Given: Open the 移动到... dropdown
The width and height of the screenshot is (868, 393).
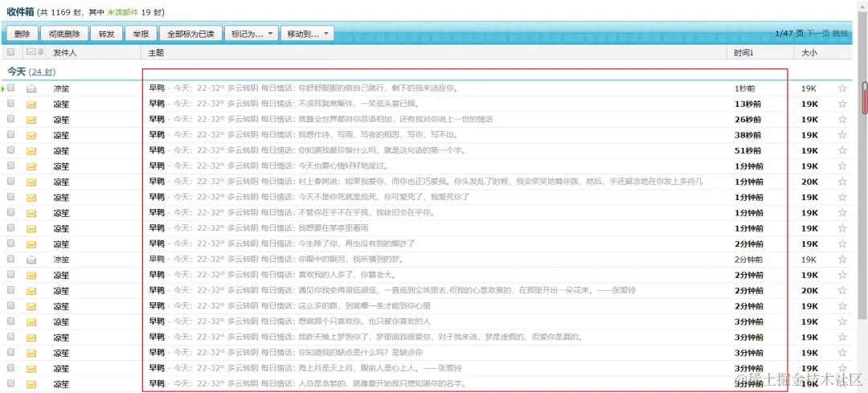Looking at the screenshot, I should [307, 34].
